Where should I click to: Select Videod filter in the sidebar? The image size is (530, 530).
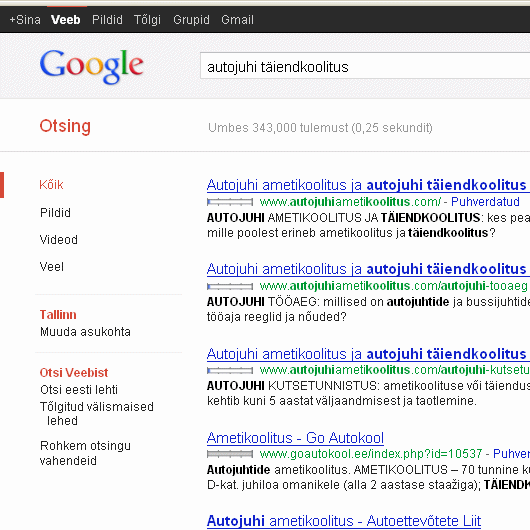[58, 240]
